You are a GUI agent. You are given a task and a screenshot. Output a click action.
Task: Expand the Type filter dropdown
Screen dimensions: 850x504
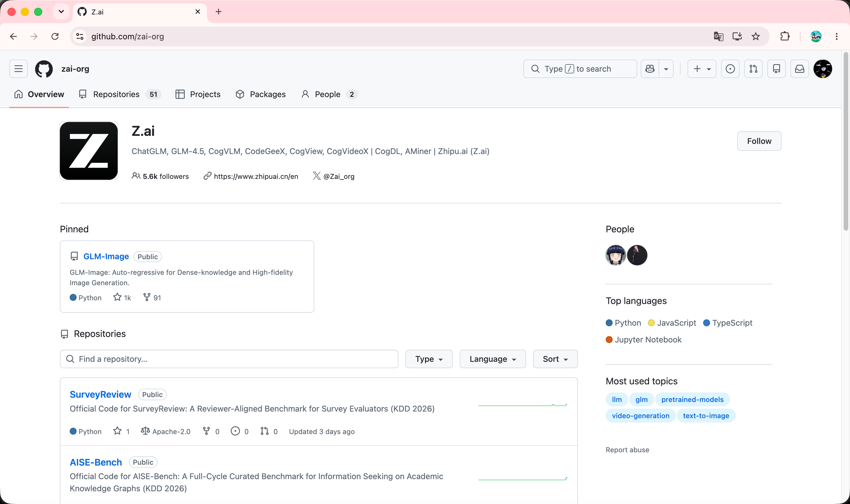(429, 359)
